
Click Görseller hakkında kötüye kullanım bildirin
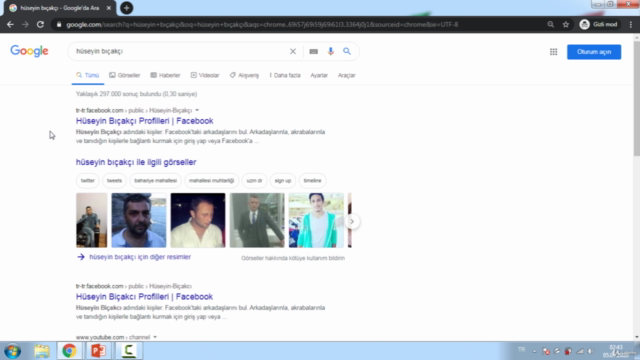pos(293,258)
